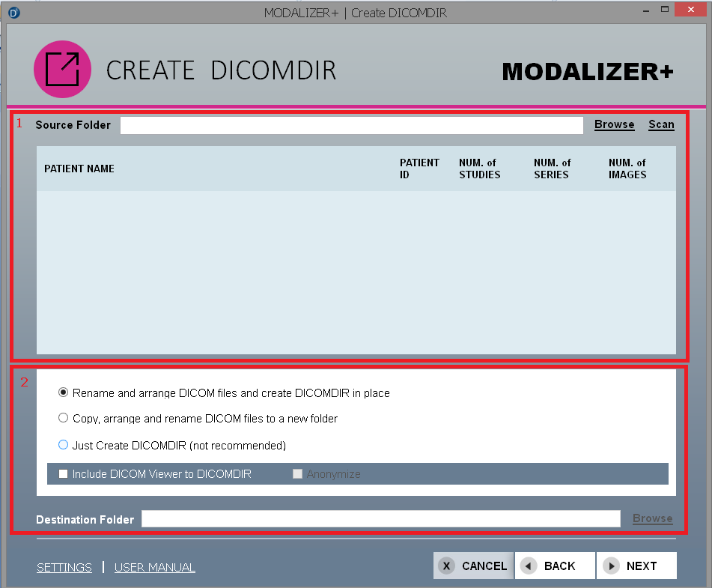Select 'Rename and arrange DICOM files' in place option
Image resolution: width=712 pixels, height=588 pixels.
coord(64,392)
